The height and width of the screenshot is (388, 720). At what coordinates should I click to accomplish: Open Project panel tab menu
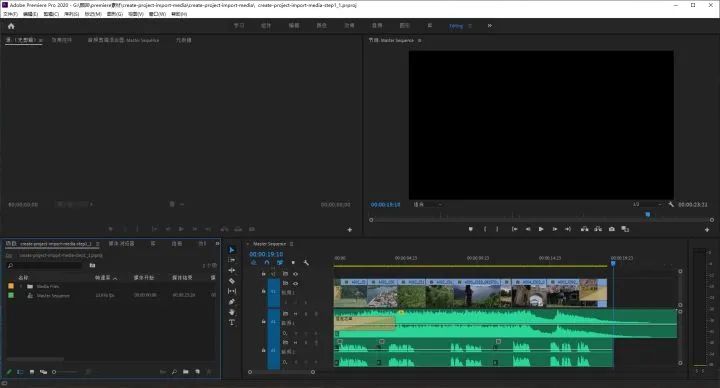point(97,244)
